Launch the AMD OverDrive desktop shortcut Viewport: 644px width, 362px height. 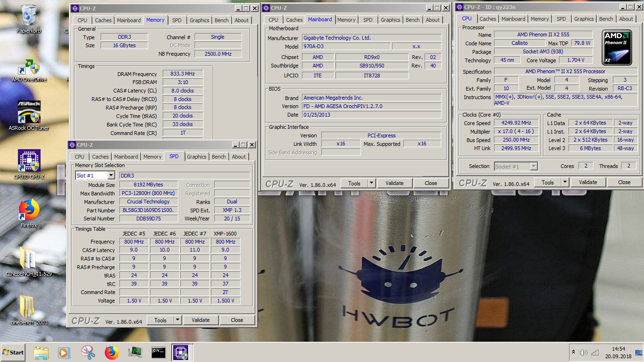tap(29, 70)
